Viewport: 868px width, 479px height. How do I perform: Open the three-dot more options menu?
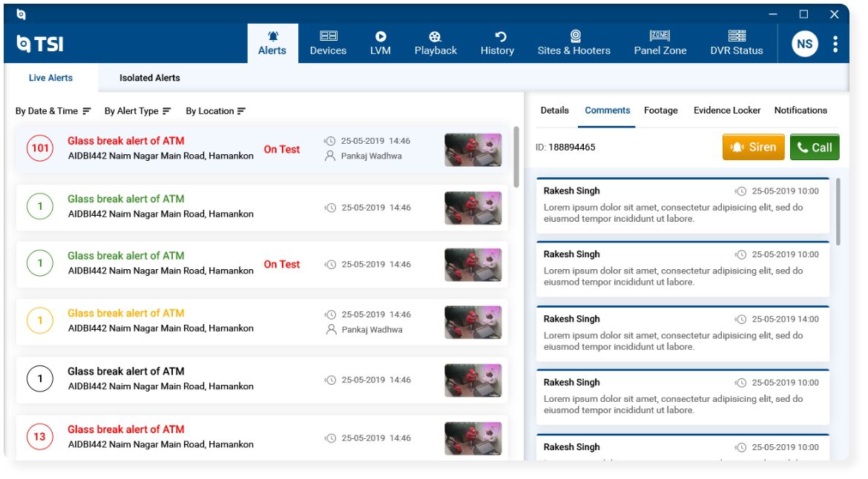[x=835, y=44]
